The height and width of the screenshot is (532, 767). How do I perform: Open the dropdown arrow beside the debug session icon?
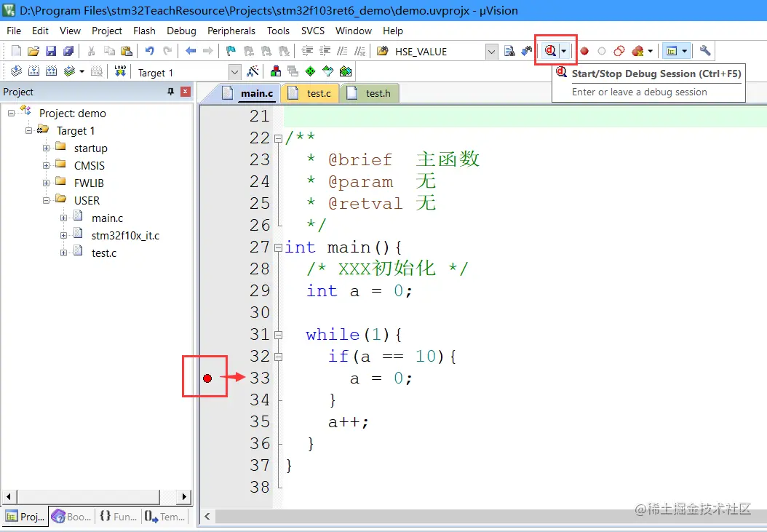563,51
